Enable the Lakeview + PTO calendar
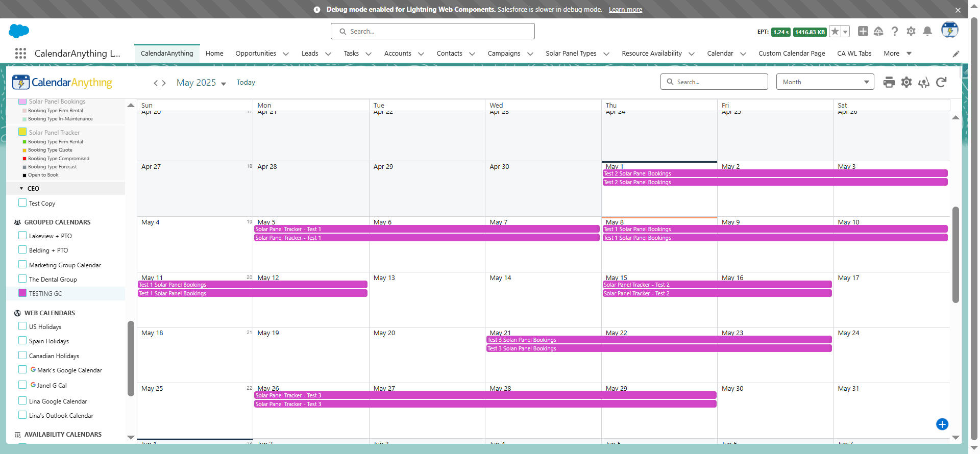This screenshot has width=980, height=454. coord(22,236)
